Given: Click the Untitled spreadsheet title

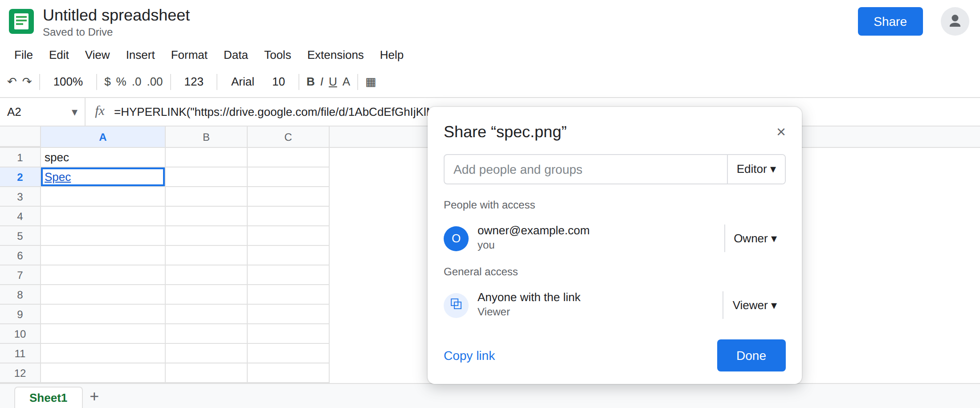Looking at the screenshot, I should 116,15.
